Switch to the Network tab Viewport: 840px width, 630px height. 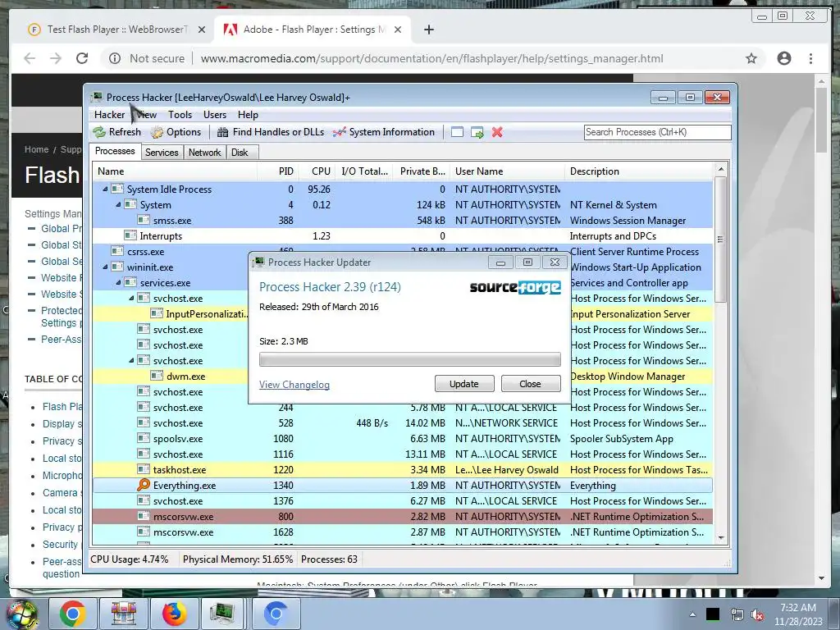(x=204, y=152)
